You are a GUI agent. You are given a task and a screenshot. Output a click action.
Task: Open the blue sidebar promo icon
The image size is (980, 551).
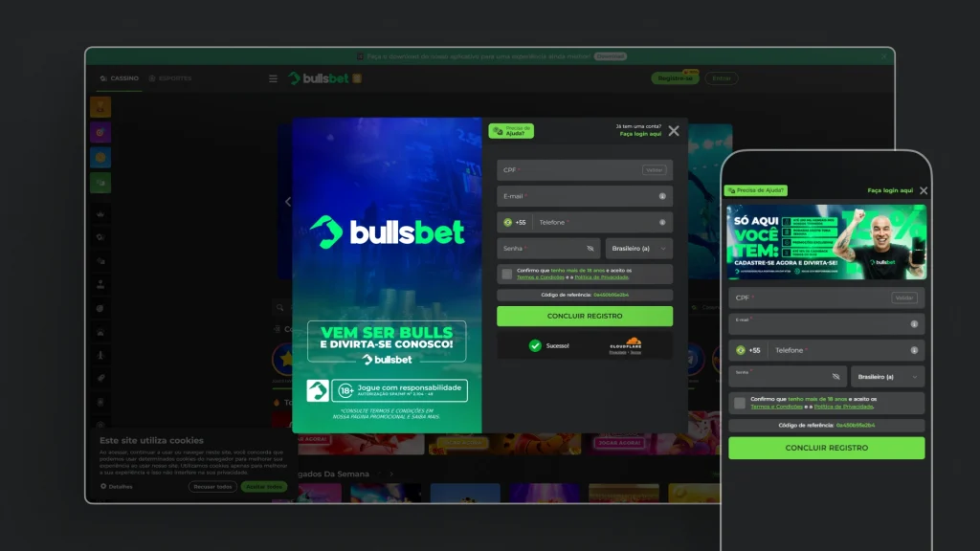click(100, 158)
